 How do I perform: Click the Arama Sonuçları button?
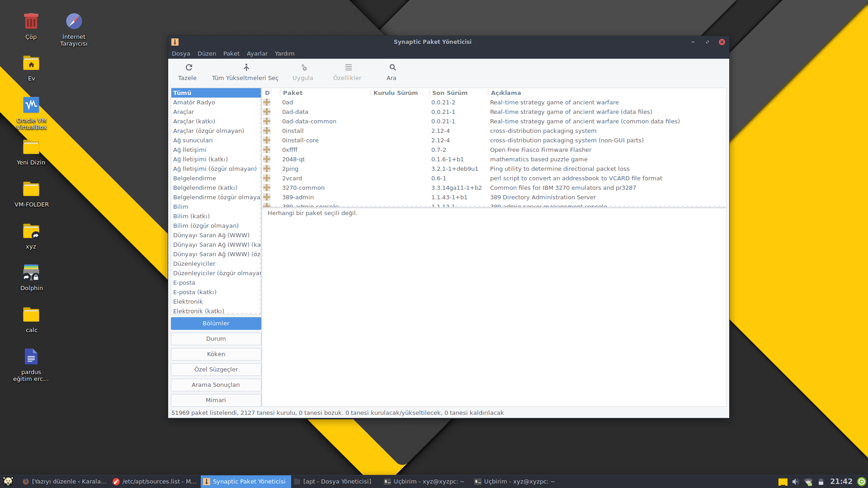click(216, 385)
